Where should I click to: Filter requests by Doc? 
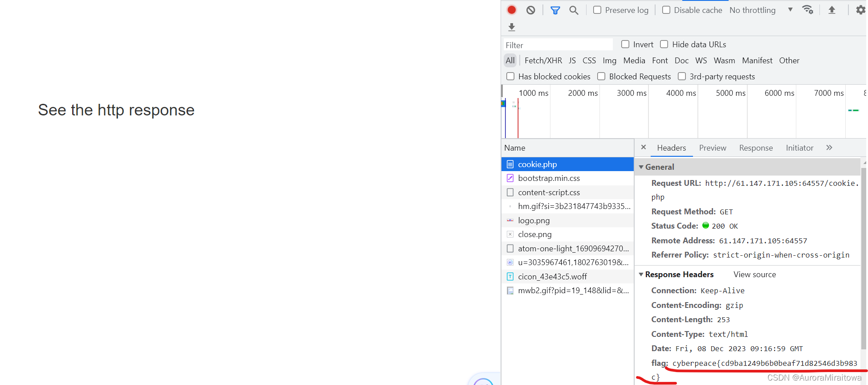682,60
